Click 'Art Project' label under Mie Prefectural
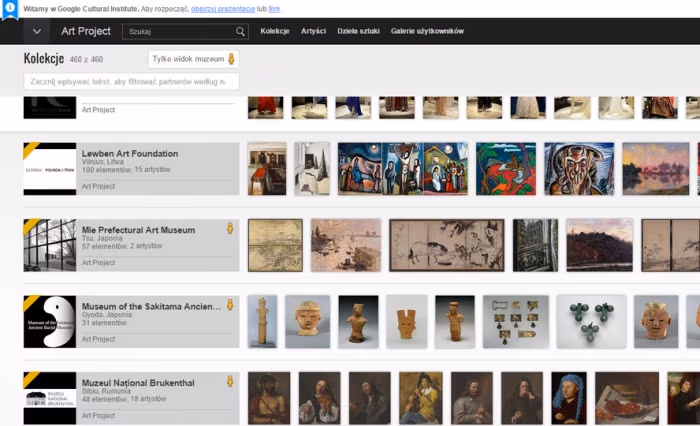The height and width of the screenshot is (426, 700). coord(98,263)
